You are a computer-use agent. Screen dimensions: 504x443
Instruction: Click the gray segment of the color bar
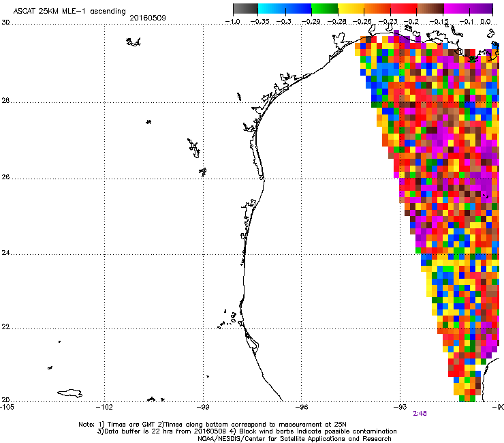[246, 9]
